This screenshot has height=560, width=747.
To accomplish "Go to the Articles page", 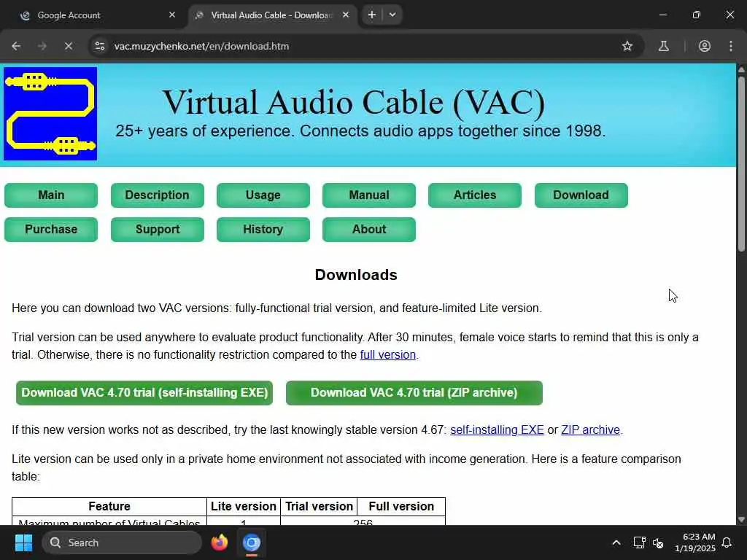I will point(474,195).
